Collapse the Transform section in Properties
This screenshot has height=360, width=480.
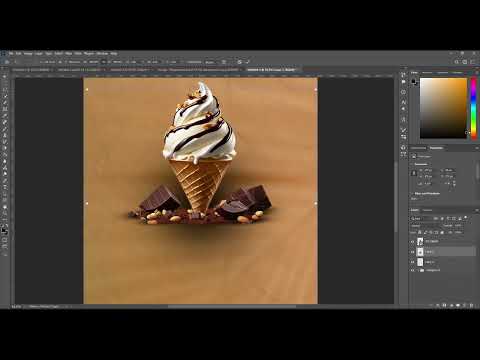click(x=412, y=164)
